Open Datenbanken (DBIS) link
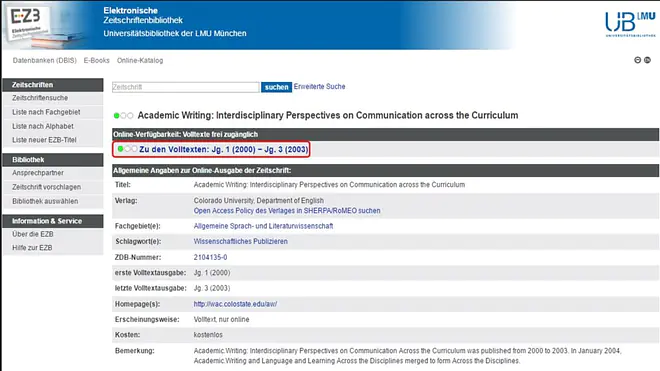The image size is (660, 371). [x=45, y=60]
